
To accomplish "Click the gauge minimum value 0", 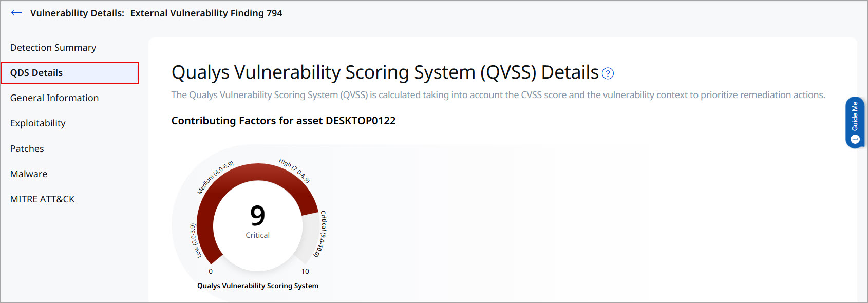I will pos(211,271).
